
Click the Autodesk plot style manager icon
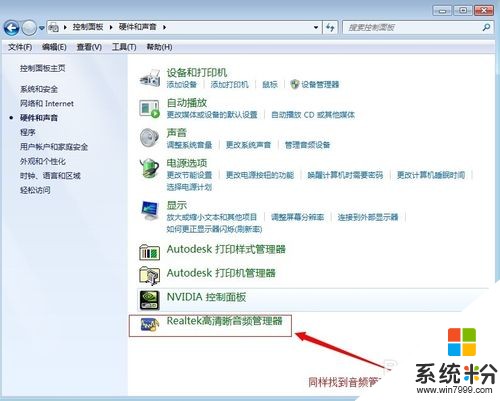[x=149, y=251]
